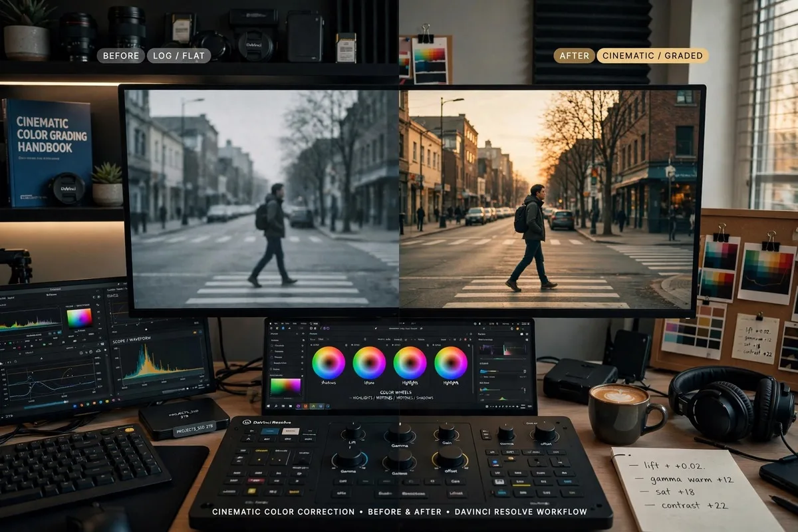
Task: Click the flat 'before' half of the viewer
Action: [x=262, y=198]
